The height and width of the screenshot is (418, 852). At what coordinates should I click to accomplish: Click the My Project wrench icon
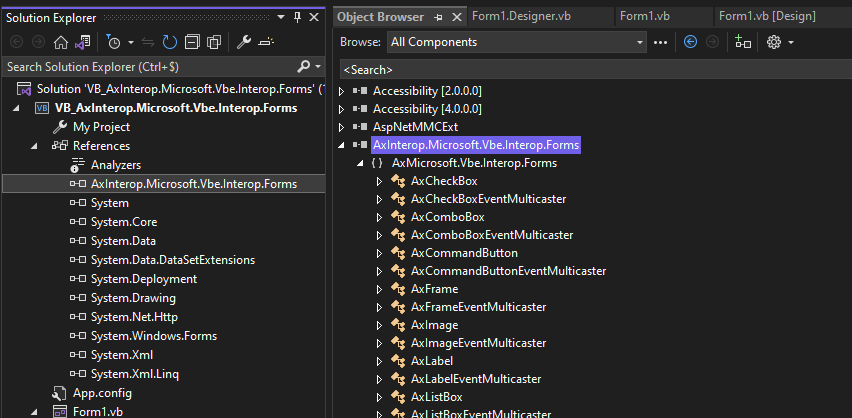click(x=60, y=127)
